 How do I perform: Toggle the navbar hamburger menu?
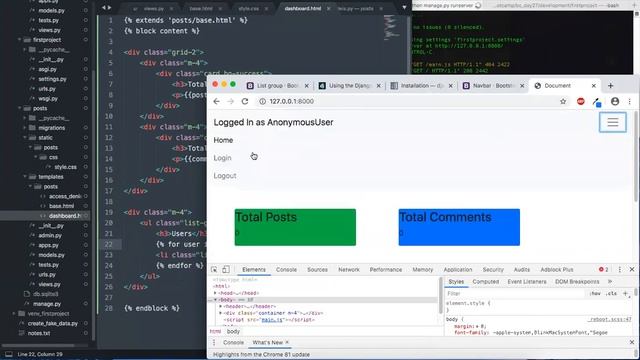[x=613, y=122]
